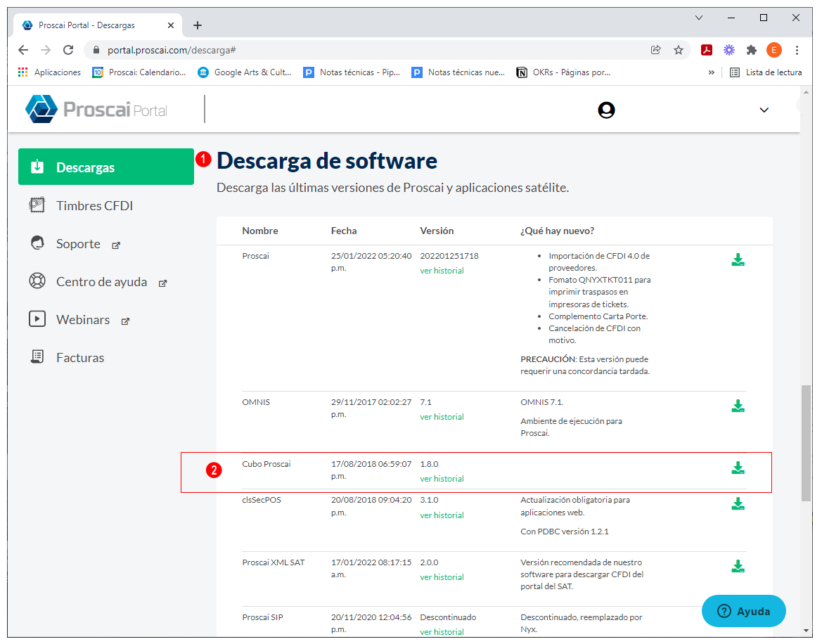Image resolution: width=822 pixels, height=644 pixels.
Task: Open the purple snowflake extension
Action: [729, 50]
